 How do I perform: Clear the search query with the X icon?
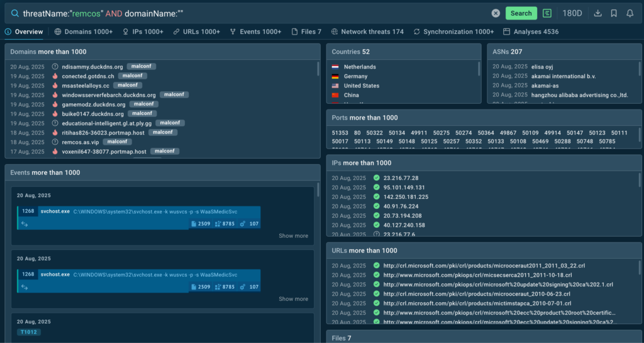[x=496, y=13]
